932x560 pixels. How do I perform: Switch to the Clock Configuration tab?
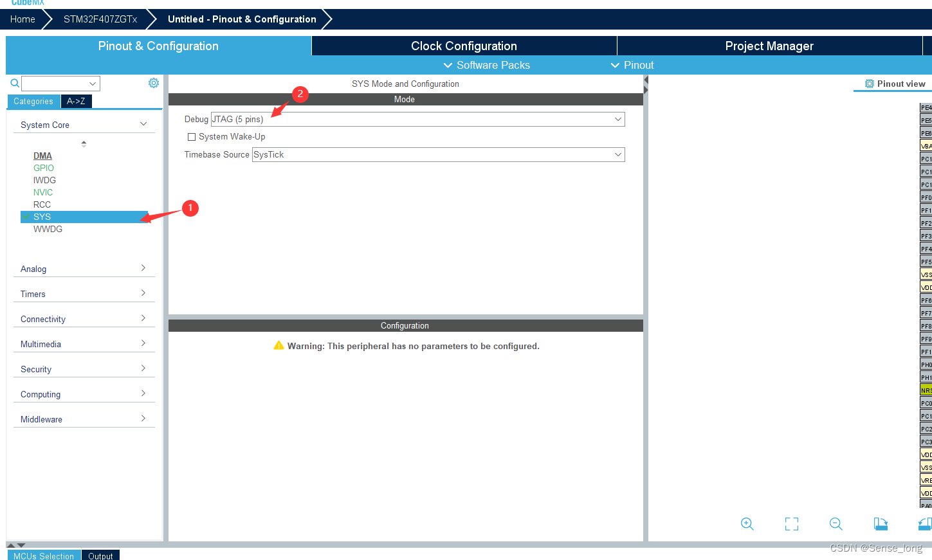(x=464, y=46)
